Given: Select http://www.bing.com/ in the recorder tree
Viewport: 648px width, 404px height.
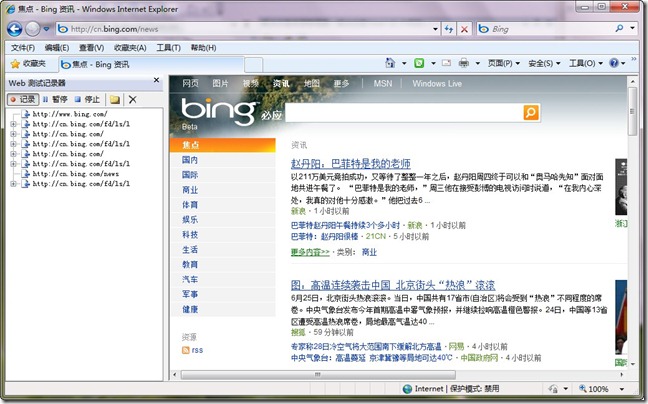Looking at the screenshot, I should tap(70, 114).
